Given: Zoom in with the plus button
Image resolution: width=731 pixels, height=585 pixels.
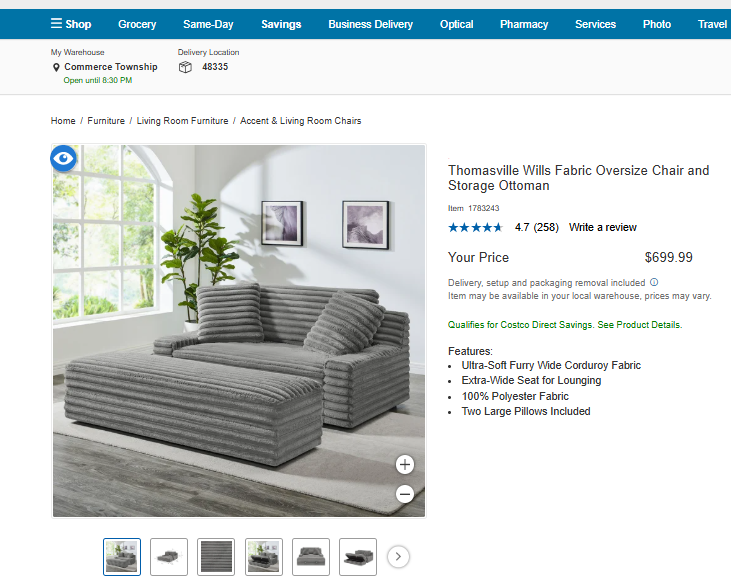Looking at the screenshot, I should pos(405,464).
